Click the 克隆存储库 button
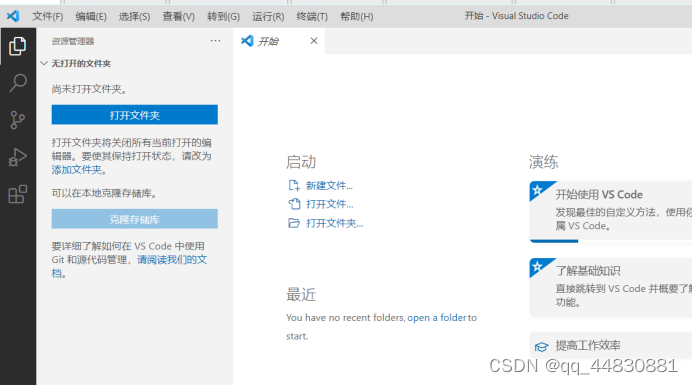 point(134,219)
